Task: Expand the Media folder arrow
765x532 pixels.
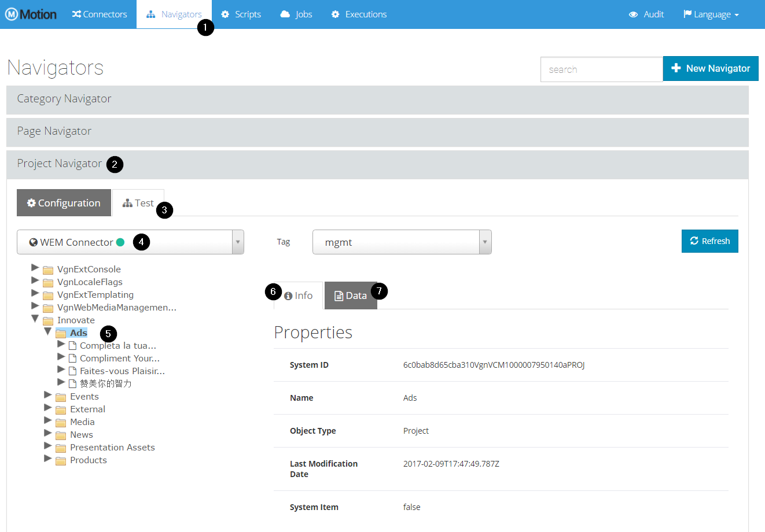Action: (x=47, y=420)
